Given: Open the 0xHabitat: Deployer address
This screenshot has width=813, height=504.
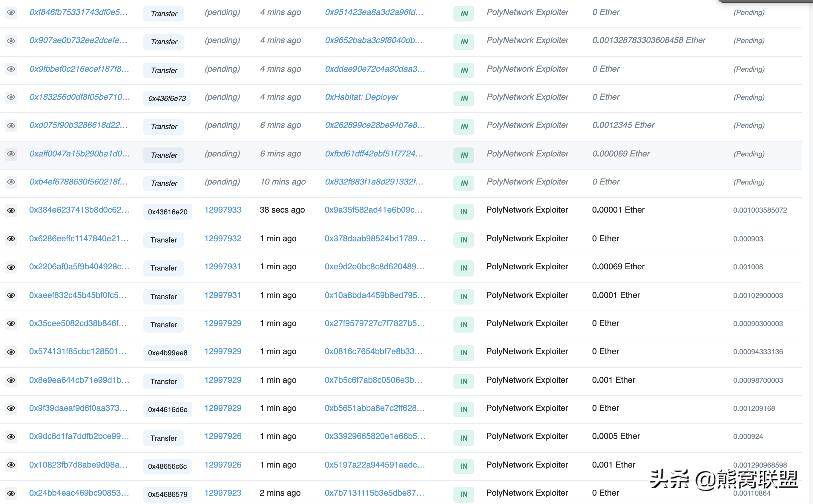Looking at the screenshot, I should [362, 97].
